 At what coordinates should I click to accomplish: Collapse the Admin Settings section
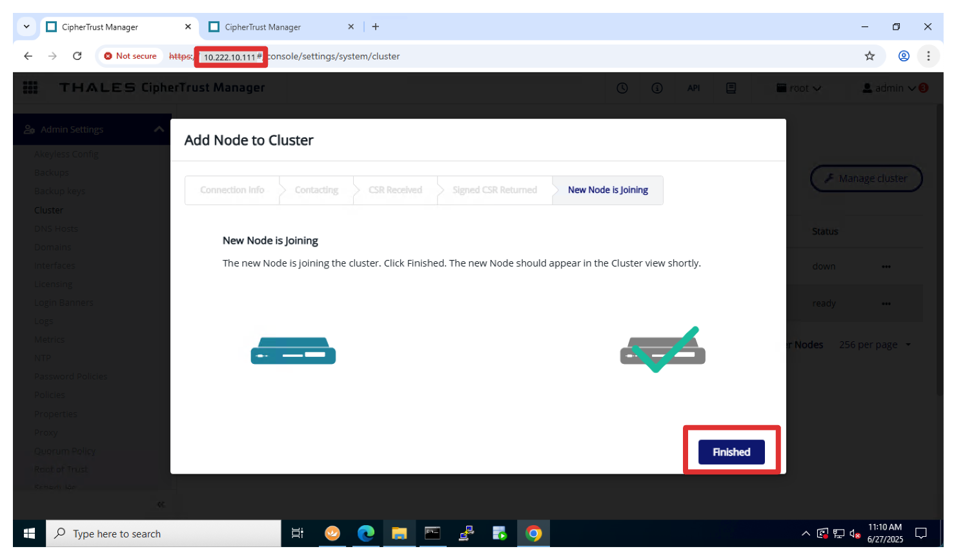tap(159, 130)
